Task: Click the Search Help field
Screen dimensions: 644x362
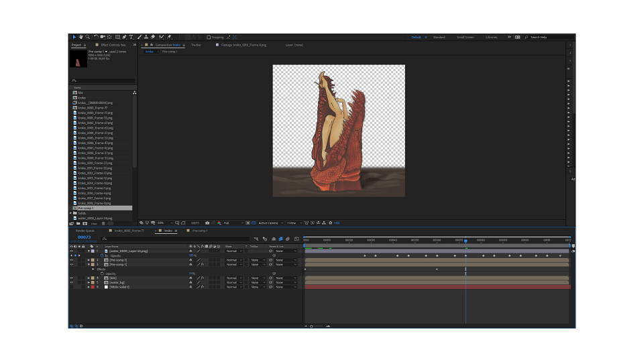Action: [548, 38]
